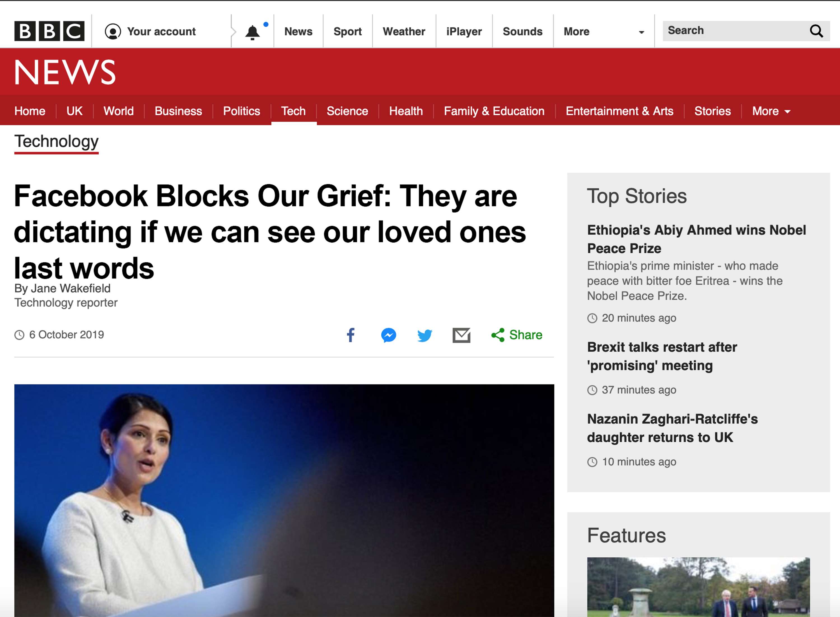The width and height of the screenshot is (840, 617).
Task: Open the BBC logo homepage link
Action: click(x=49, y=31)
